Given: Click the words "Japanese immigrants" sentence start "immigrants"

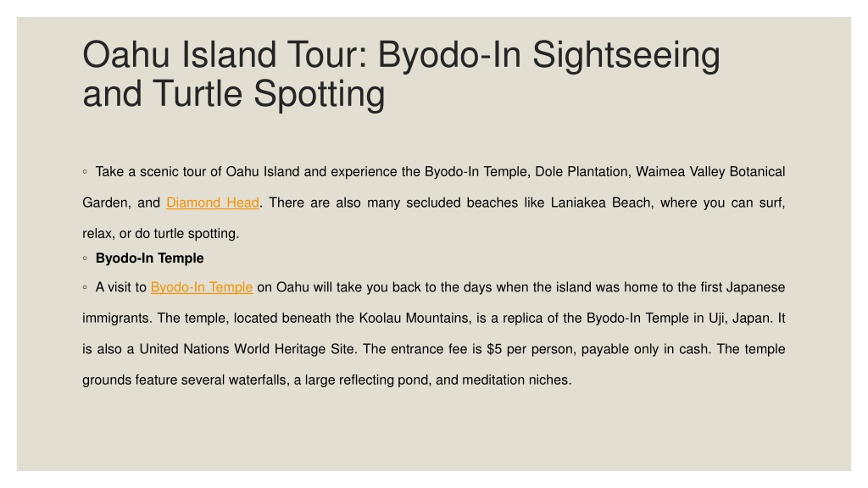Looking at the screenshot, I should (x=117, y=319).
